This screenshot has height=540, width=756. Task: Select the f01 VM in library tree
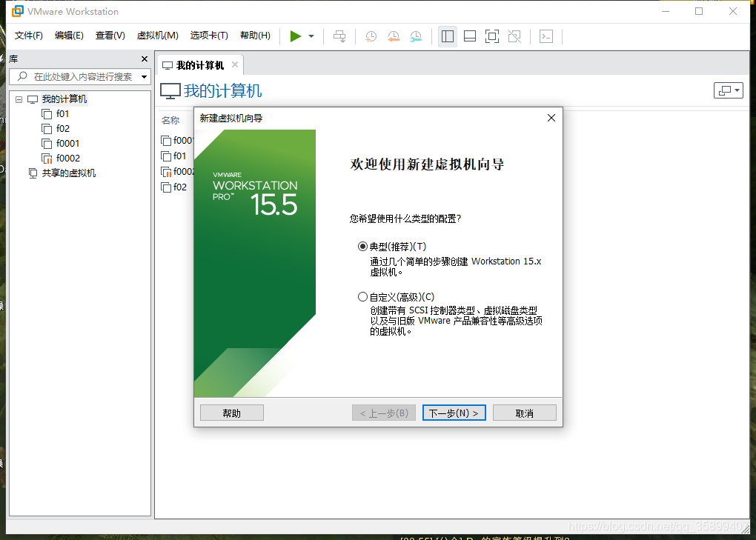pos(62,113)
